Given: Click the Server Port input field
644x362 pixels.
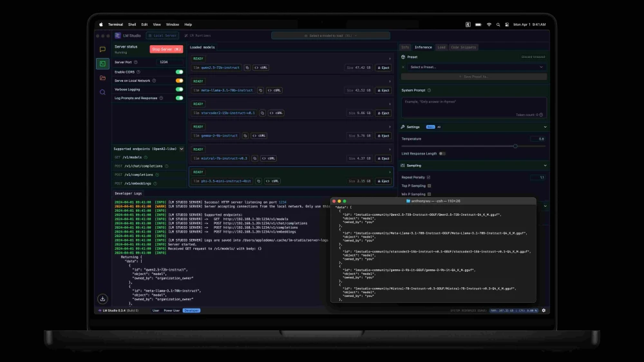Looking at the screenshot, I should point(169,62).
